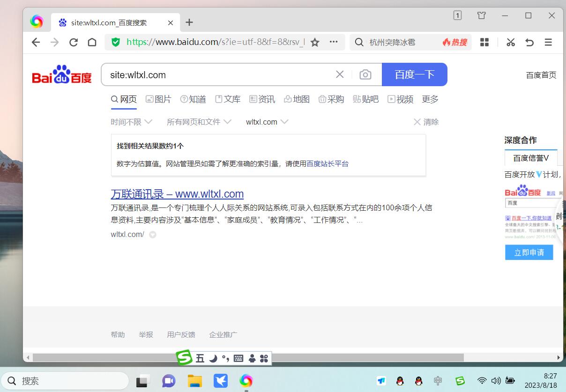The width and height of the screenshot is (566, 392).
Task: Open the 所有网页和文件 file type dropdown
Action: point(199,122)
